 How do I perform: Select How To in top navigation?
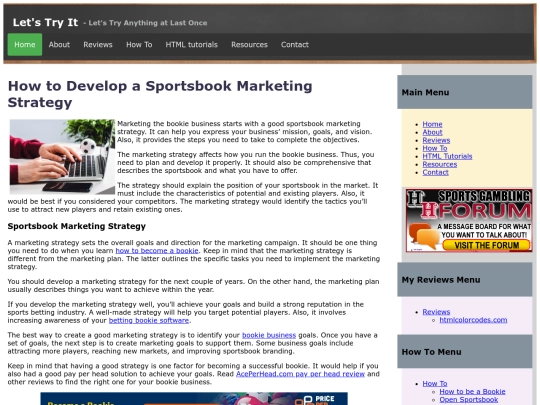pos(139,44)
